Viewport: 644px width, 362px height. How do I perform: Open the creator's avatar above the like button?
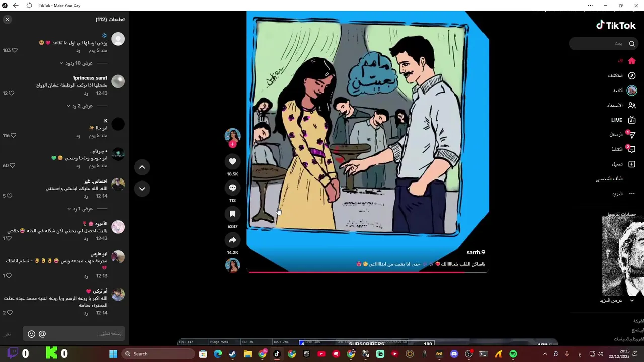(232, 136)
